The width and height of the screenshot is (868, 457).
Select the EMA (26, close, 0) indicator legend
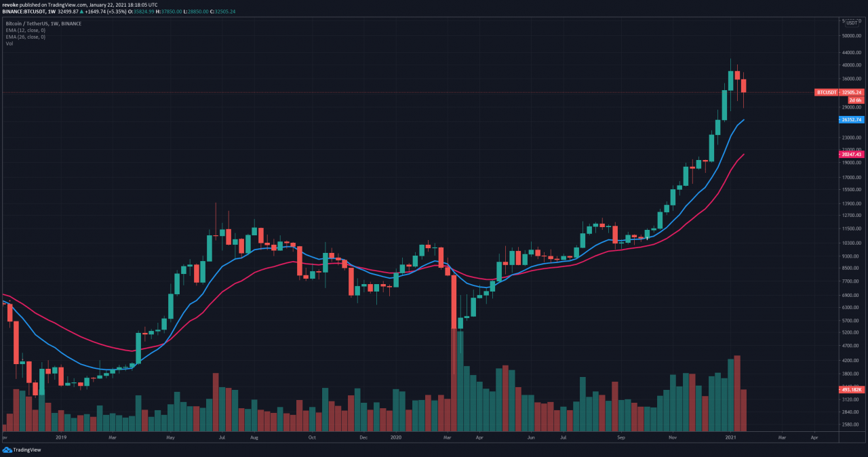(x=25, y=37)
